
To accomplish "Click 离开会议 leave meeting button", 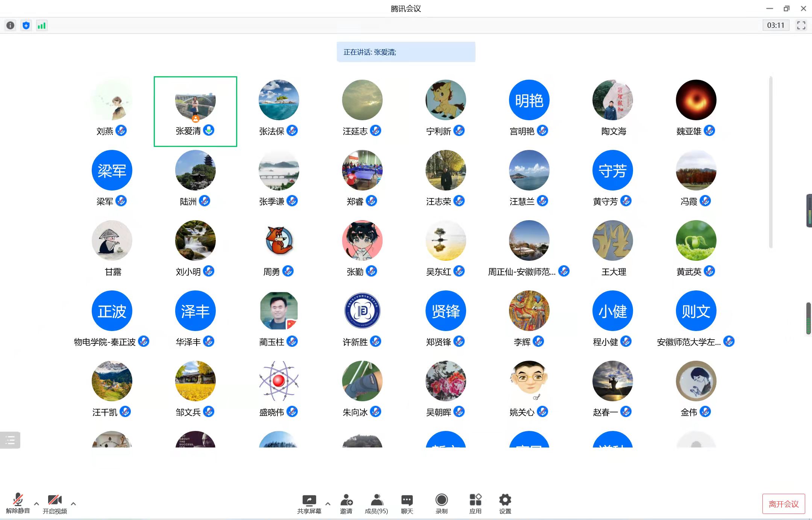I will click(x=783, y=504).
